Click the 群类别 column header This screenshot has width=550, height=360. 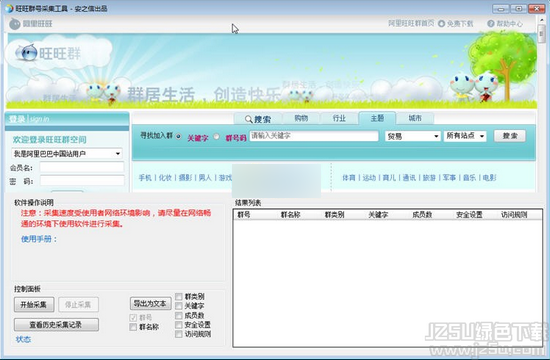334,214
